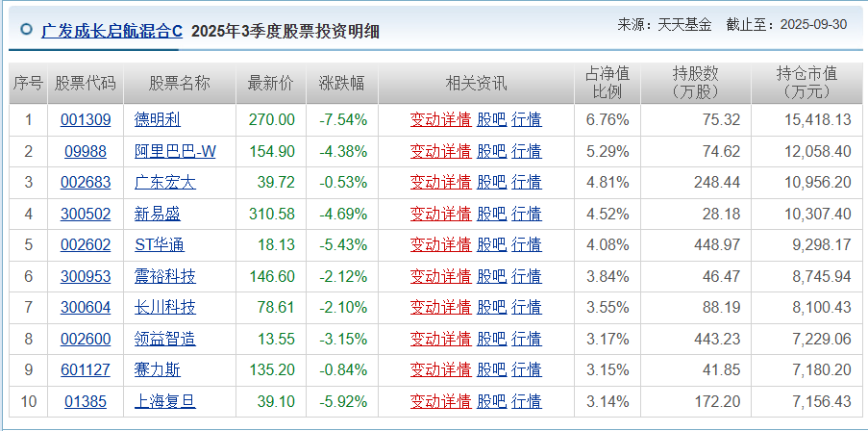Open 行情 for ST华通
This screenshot has width=868, height=431.
point(527,245)
